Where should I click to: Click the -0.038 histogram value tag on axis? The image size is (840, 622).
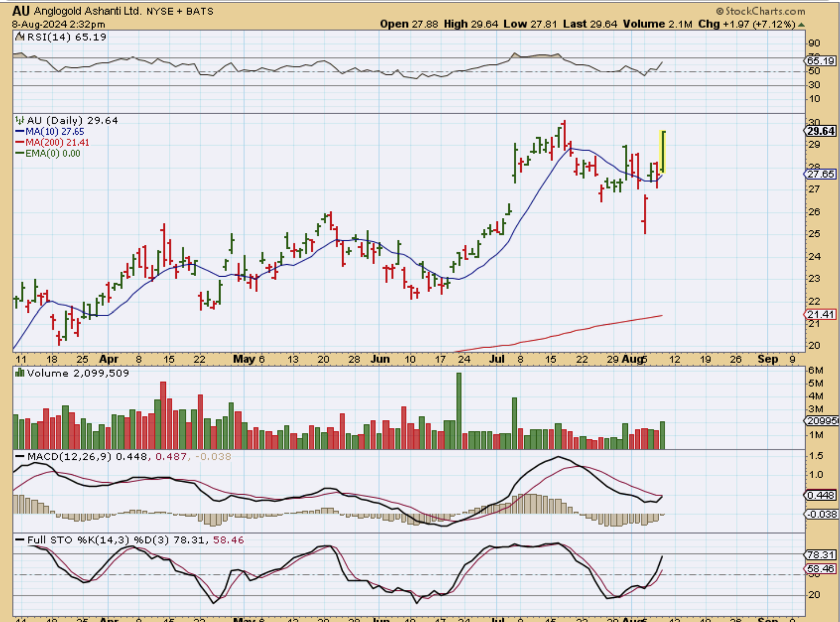tap(821, 514)
